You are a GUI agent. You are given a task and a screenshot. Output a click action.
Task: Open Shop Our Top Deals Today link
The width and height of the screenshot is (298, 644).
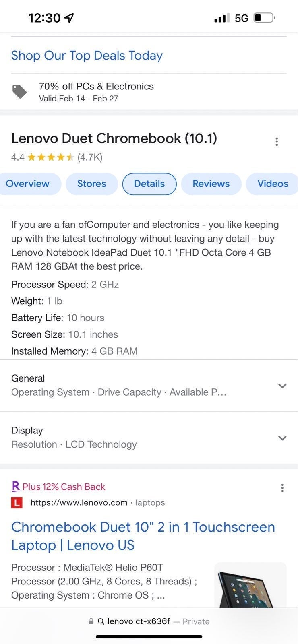[x=87, y=56]
